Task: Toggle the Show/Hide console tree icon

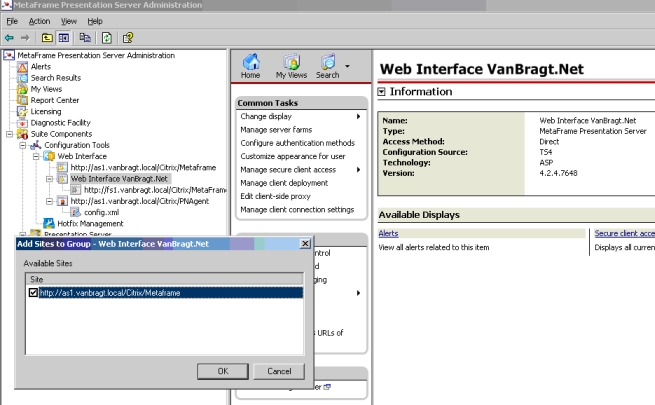Action: pos(64,38)
